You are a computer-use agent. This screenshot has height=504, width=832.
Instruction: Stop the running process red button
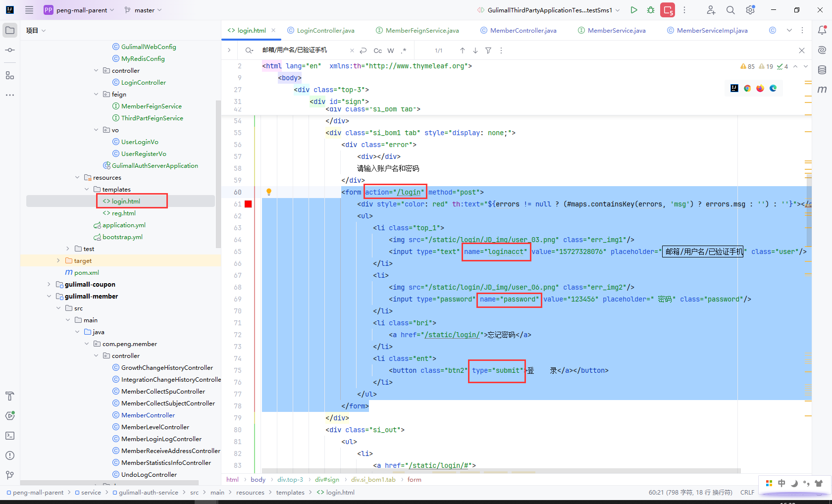pos(668,10)
